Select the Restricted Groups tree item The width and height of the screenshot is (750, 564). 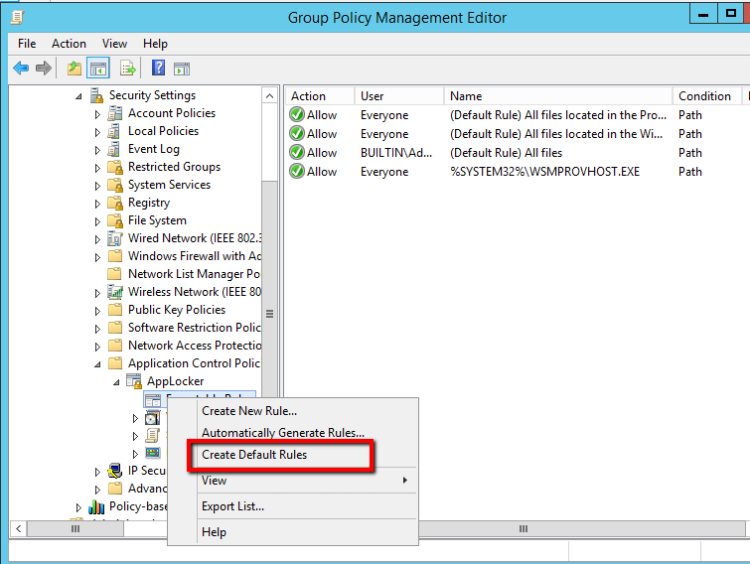coord(174,167)
